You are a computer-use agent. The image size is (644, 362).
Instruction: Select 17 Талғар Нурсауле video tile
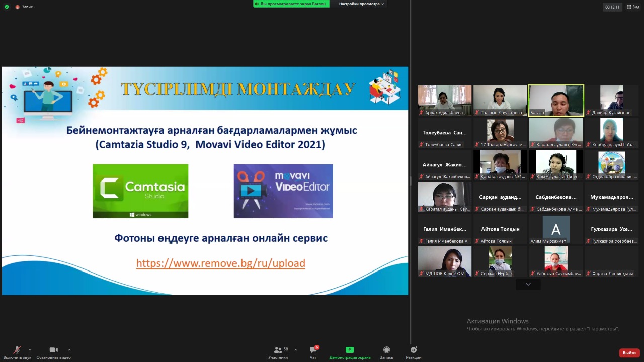click(500, 133)
